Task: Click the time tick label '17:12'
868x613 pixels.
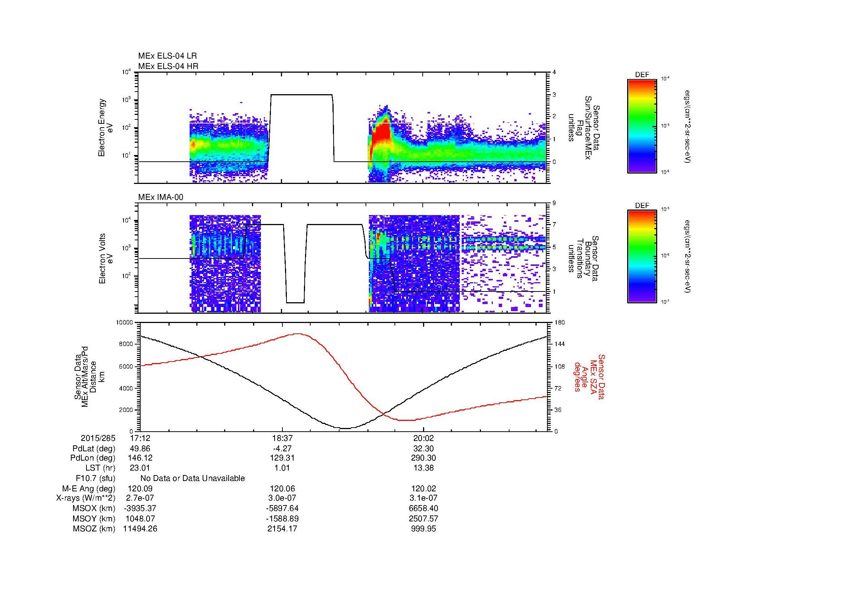Action: click(x=140, y=438)
